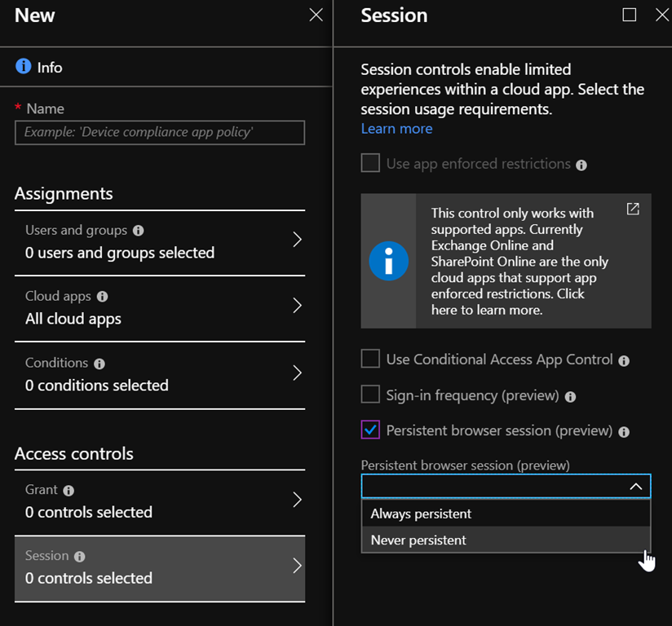672x626 pixels.
Task: Open '0 users and groups selected' row
Action: click(160, 243)
